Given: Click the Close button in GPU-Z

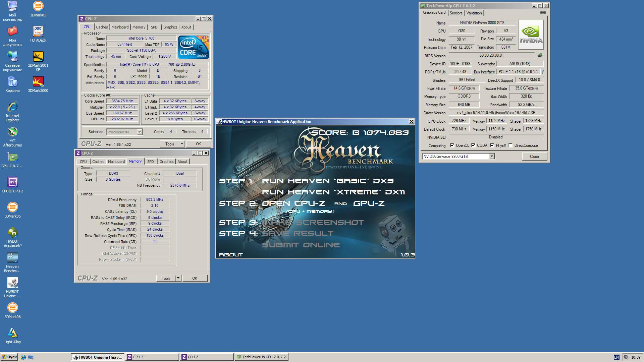Looking at the screenshot, I should tap(534, 157).
